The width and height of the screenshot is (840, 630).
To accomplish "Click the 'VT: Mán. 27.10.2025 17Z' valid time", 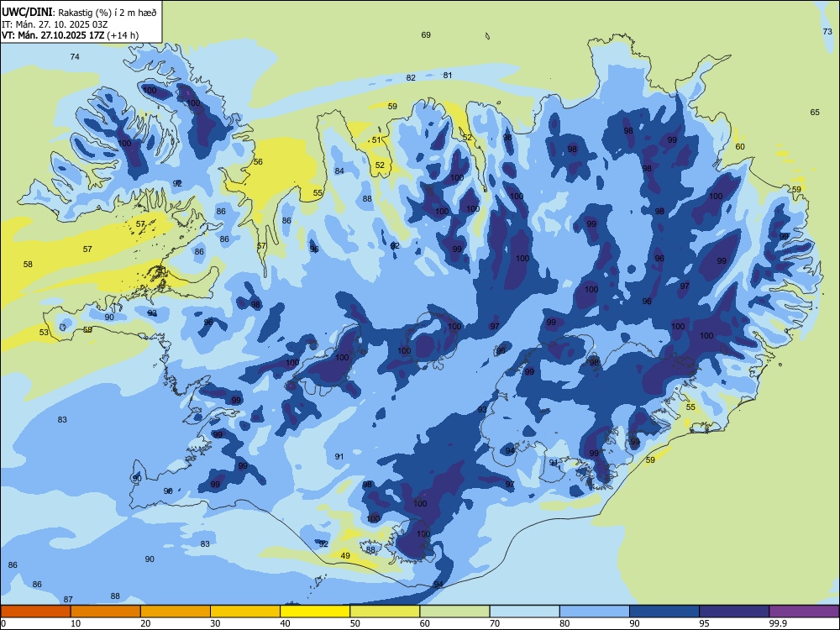I will click(x=53, y=35).
